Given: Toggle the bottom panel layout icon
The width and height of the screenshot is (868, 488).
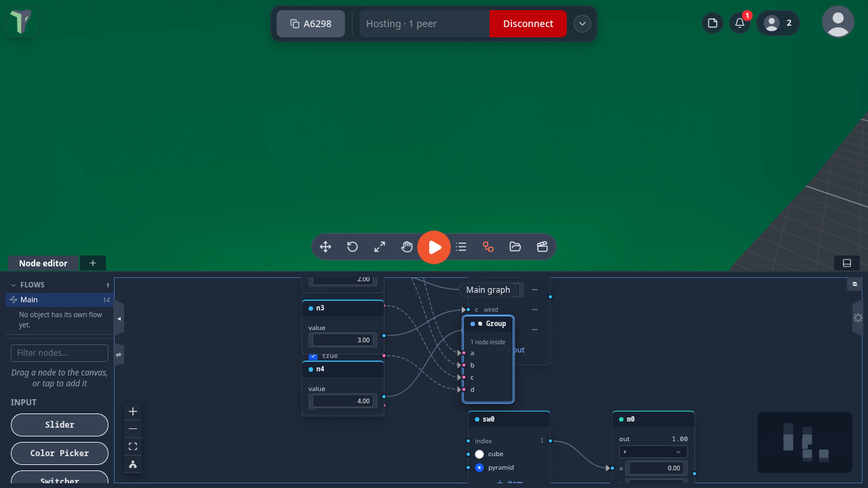Looking at the screenshot, I should pos(847,263).
